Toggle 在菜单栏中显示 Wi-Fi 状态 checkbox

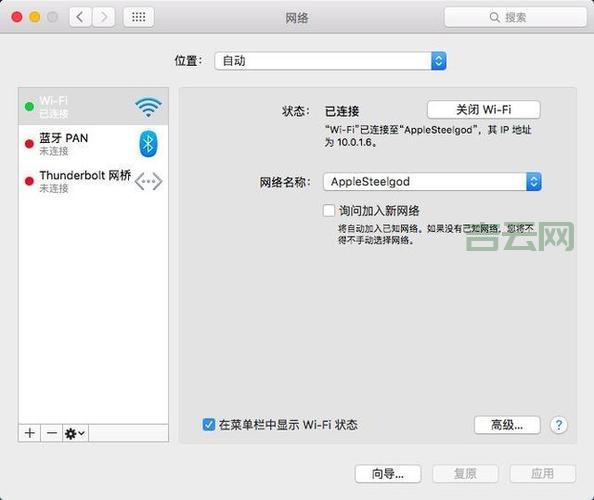(x=209, y=425)
